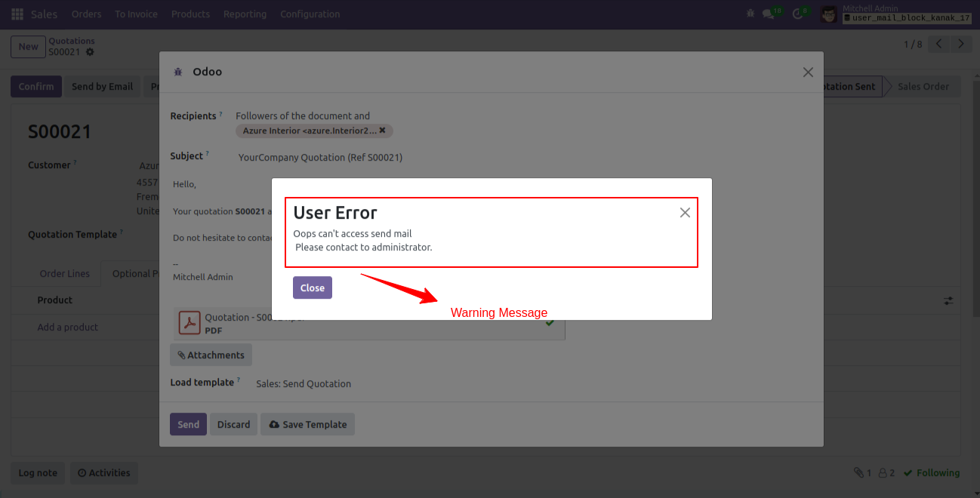Open the Quotation PDF file icon
The height and width of the screenshot is (498, 980).
pyautogui.click(x=189, y=323)
